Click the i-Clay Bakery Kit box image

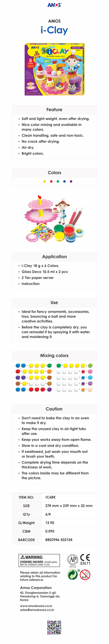point(54,69)
